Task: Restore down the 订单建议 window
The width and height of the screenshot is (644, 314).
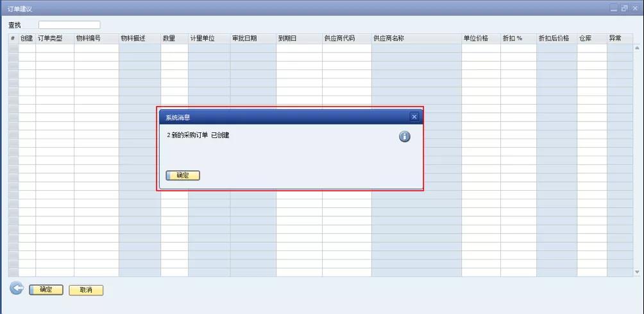Action: [x=624, y=8]
